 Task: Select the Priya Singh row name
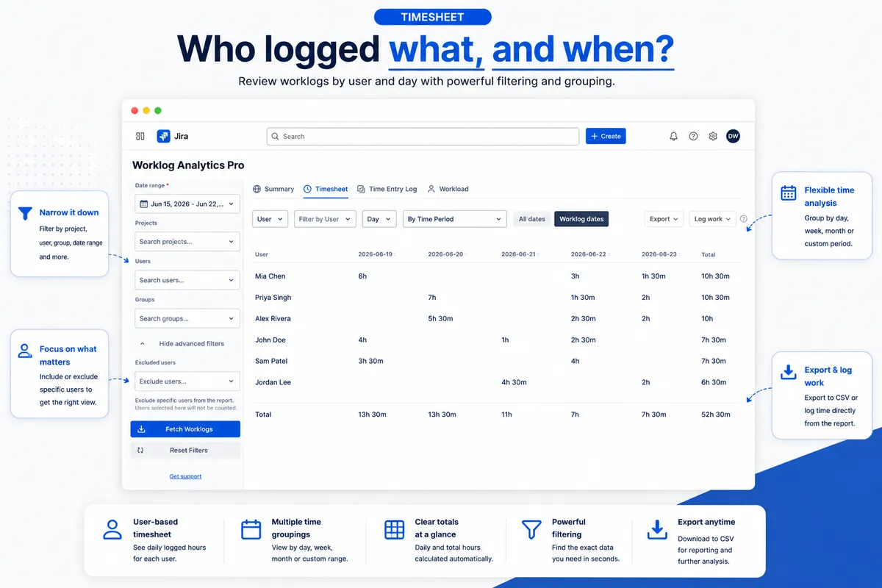coord(273,298)
